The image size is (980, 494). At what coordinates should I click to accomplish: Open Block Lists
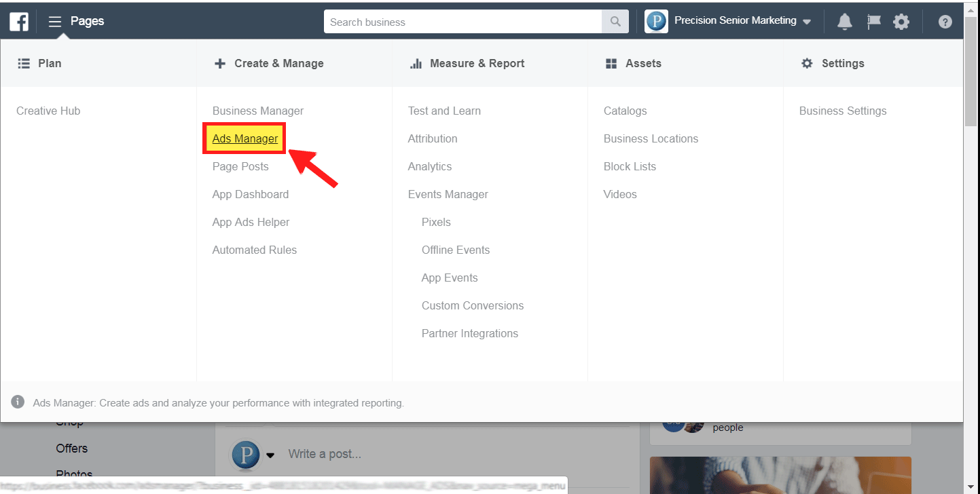pyautogui.click(x=630, y=166)
